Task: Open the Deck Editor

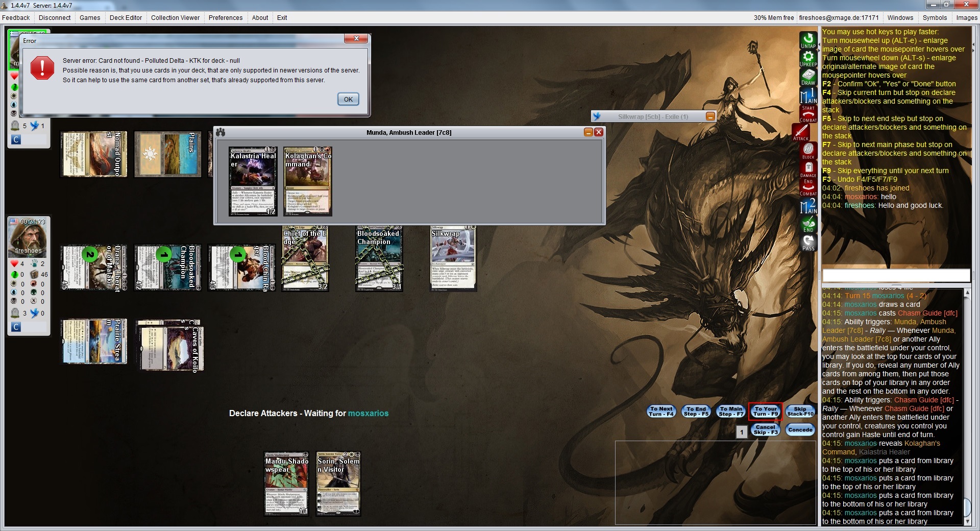Action: coord(126,17)
